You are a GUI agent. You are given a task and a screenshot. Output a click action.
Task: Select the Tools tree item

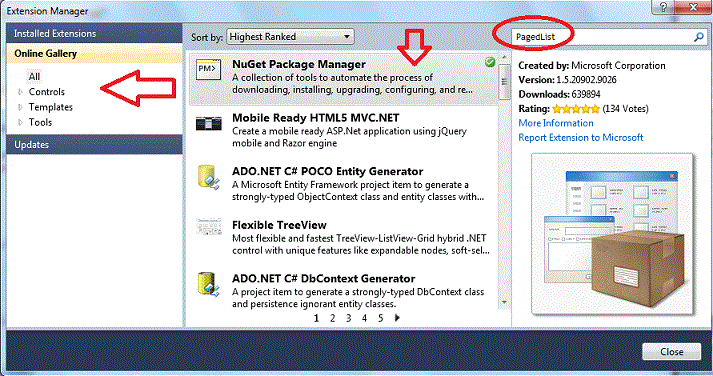pyautogui.click(x=40, y=122)
